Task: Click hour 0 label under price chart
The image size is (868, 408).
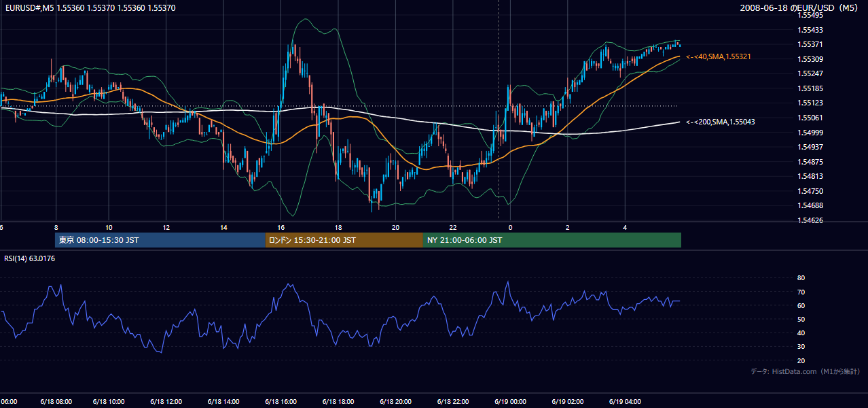Action: (x=510, y=227)
